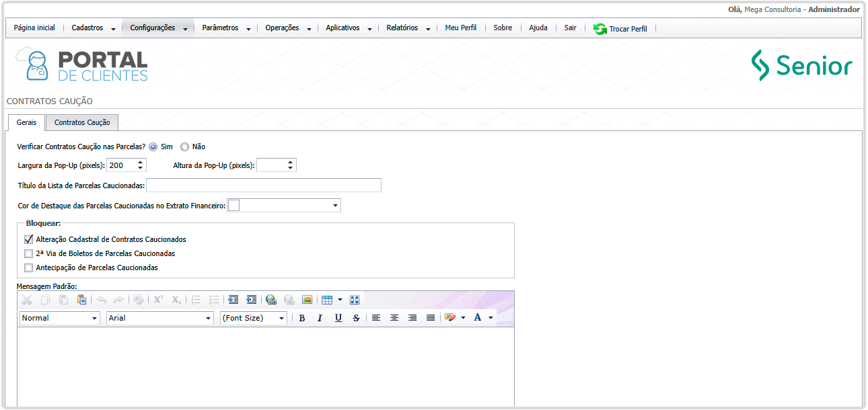868x410 pixels.
Task: Open the Relatórios menu
Action: [408, 28]
